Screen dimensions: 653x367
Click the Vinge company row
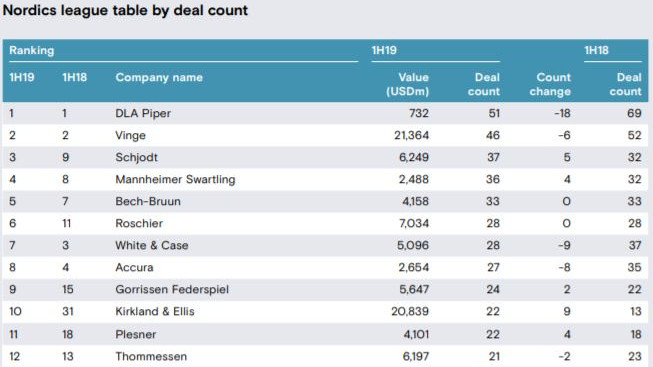click(325, 135)
